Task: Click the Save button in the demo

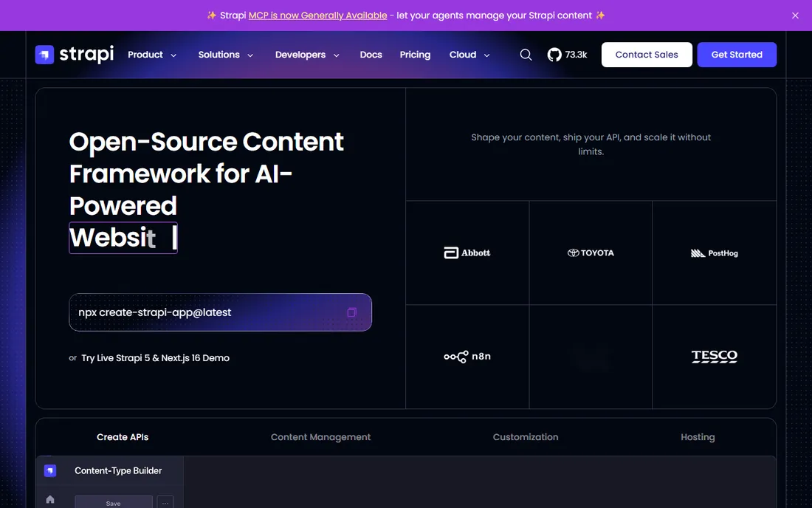Action: (114, 502)
